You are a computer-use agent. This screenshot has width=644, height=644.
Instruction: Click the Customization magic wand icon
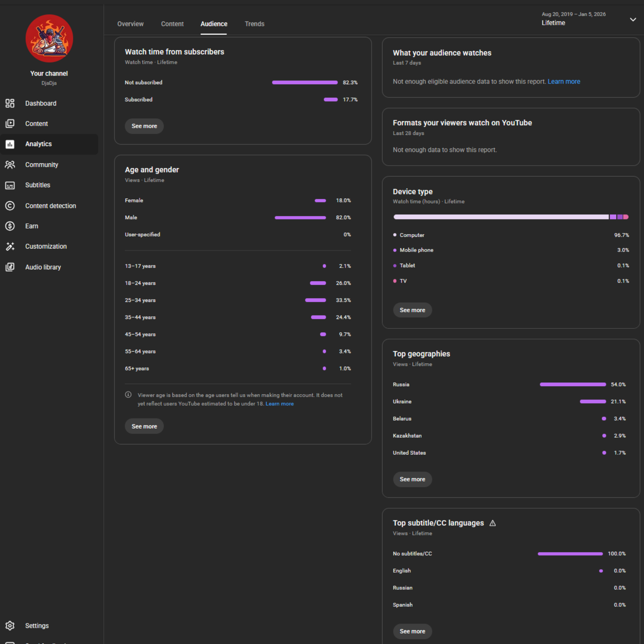tap(10, 247)
